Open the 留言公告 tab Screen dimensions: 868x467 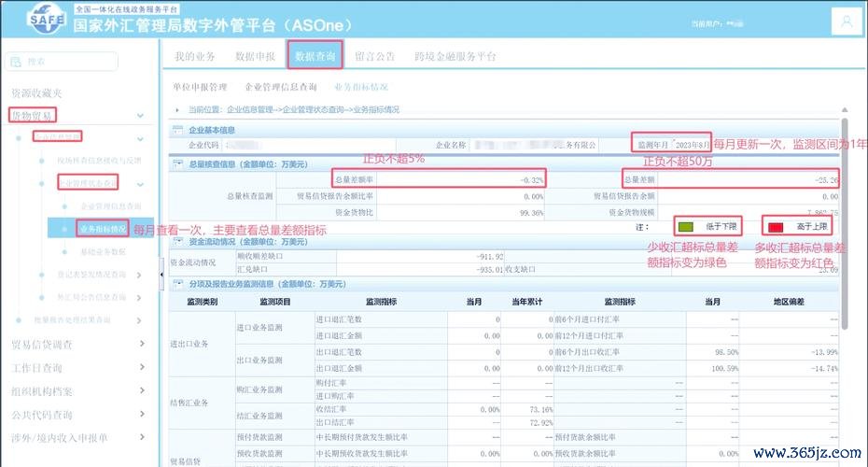coord(375,56)
